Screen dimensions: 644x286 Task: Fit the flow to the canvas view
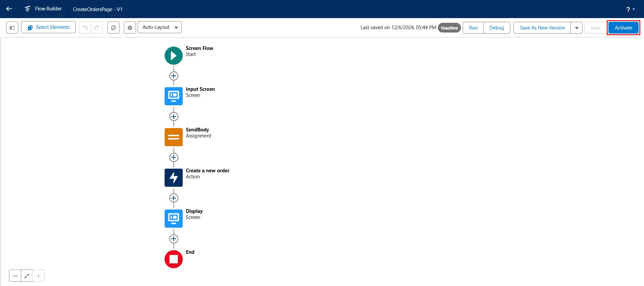[27, 276]
